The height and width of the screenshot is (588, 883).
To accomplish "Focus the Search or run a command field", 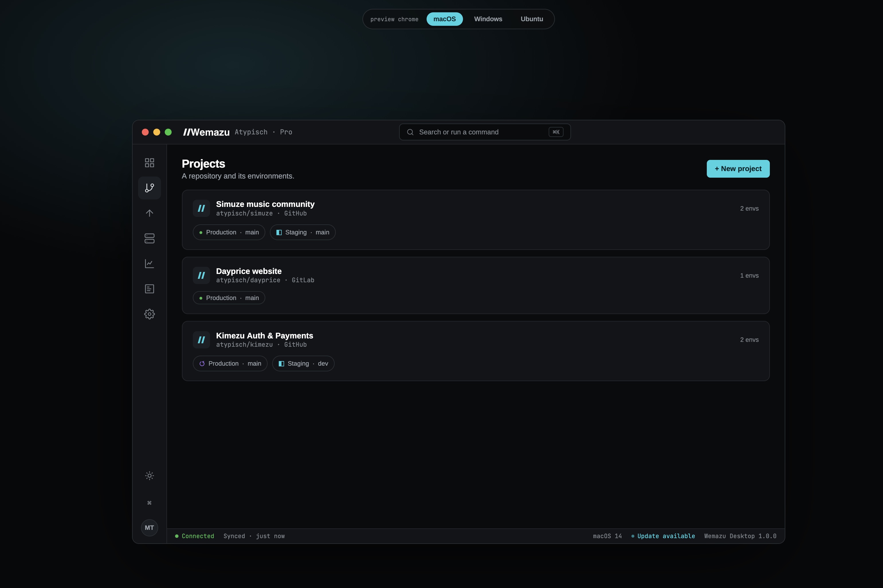I will (x=484, y=132).
